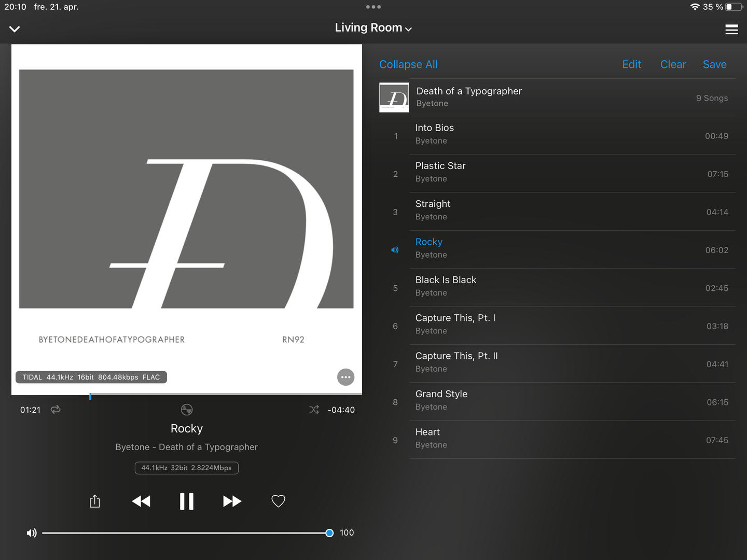Image resolution: width=747 pixels, height=560 pixels.
Task: Click Collapse All in the queue
Action: [408, 64]
